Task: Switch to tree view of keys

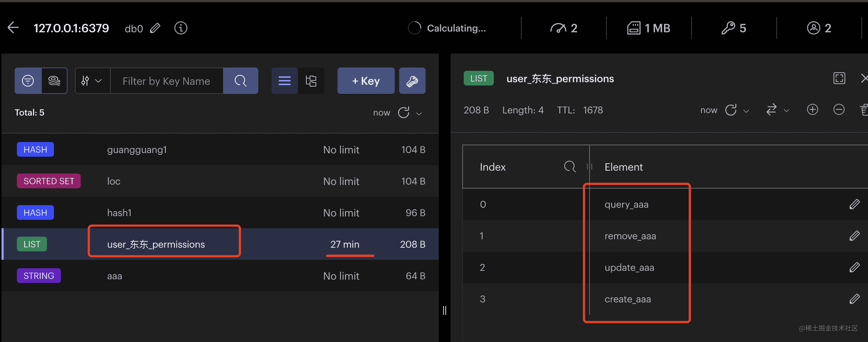Action: [311, 81]
